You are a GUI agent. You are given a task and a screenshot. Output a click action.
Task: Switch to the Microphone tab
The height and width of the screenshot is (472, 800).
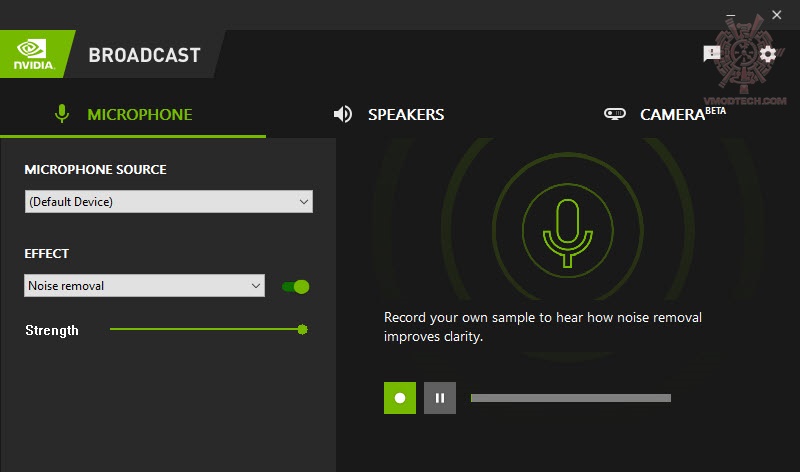click(x=133, y=114)
